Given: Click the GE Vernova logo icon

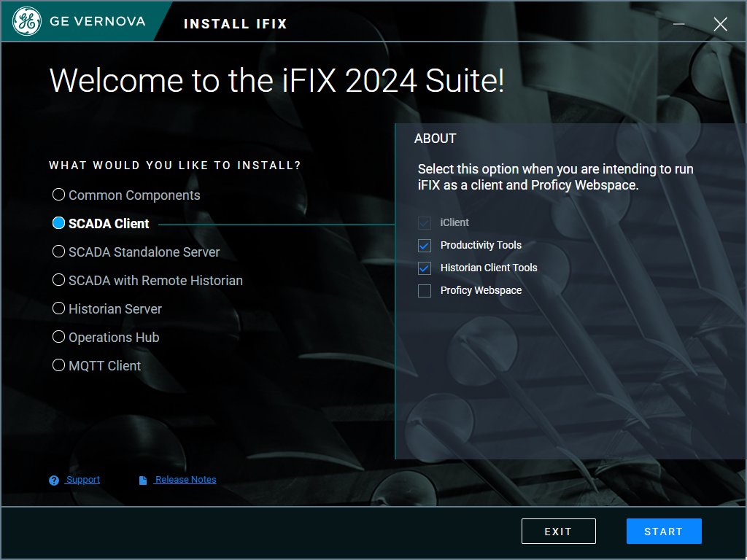Looking at the screenshot, I should point(27,21).
